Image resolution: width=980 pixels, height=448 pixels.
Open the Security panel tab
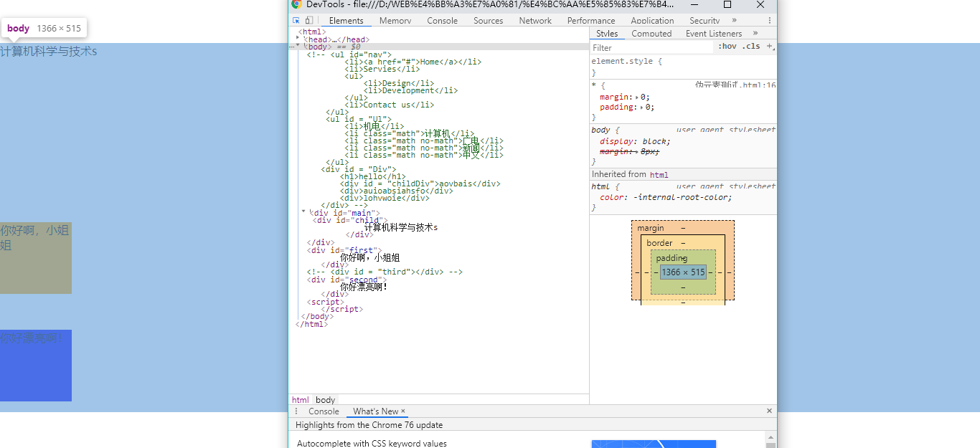click(x=705, y=20)
